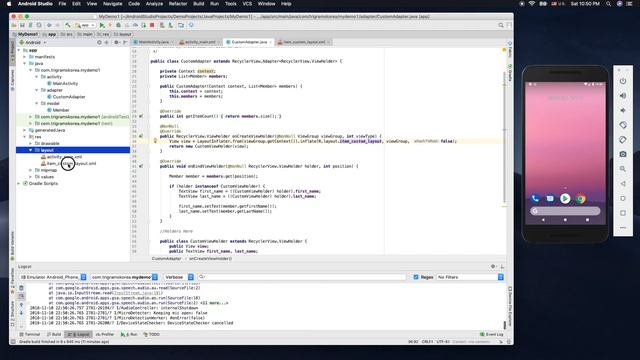Click the Logcat panel settings gear icon

tap(493, 267)
